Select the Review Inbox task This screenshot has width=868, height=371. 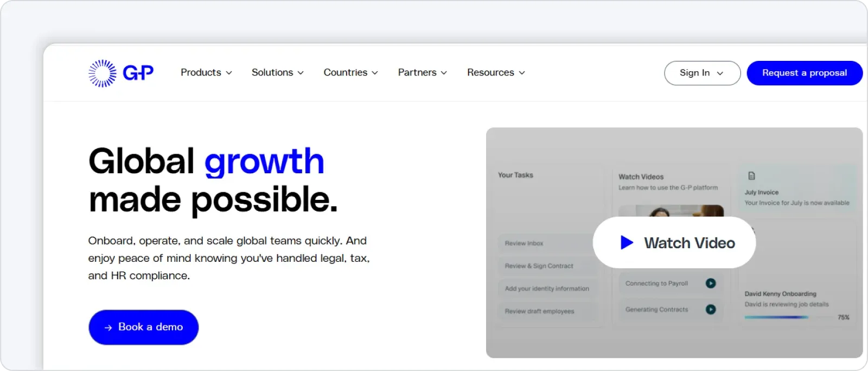pos(545,243)
